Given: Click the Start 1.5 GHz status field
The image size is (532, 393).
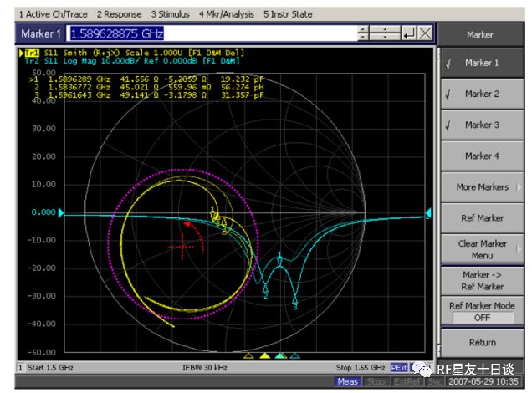Looking at the screenshot, I should tap(50, 368).
